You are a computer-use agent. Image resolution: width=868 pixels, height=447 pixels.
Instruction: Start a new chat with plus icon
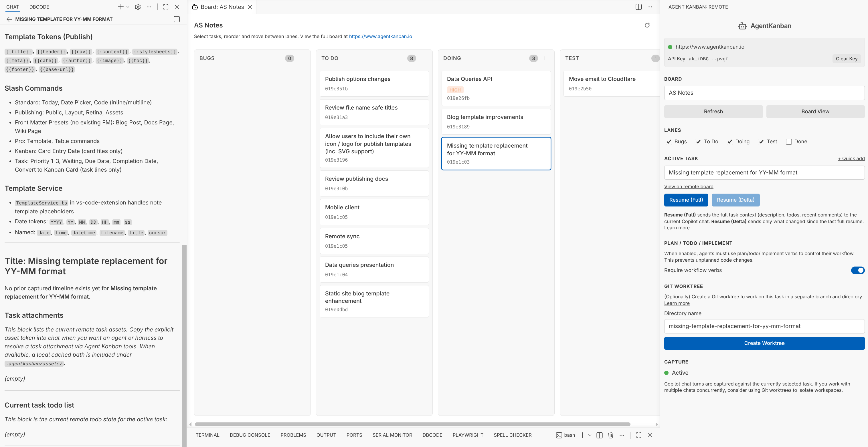point(120,7)
